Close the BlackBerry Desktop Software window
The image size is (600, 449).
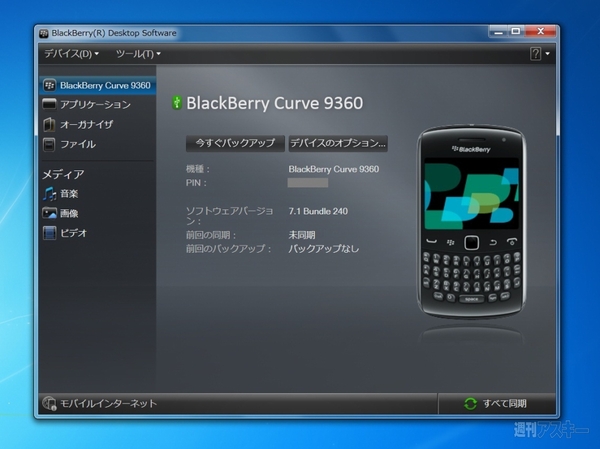tap(540, 32)
